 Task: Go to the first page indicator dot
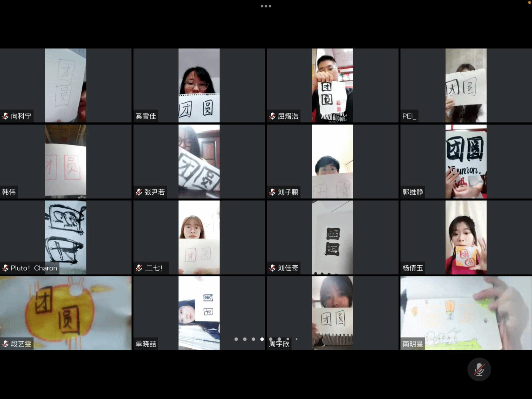(236, 339)
